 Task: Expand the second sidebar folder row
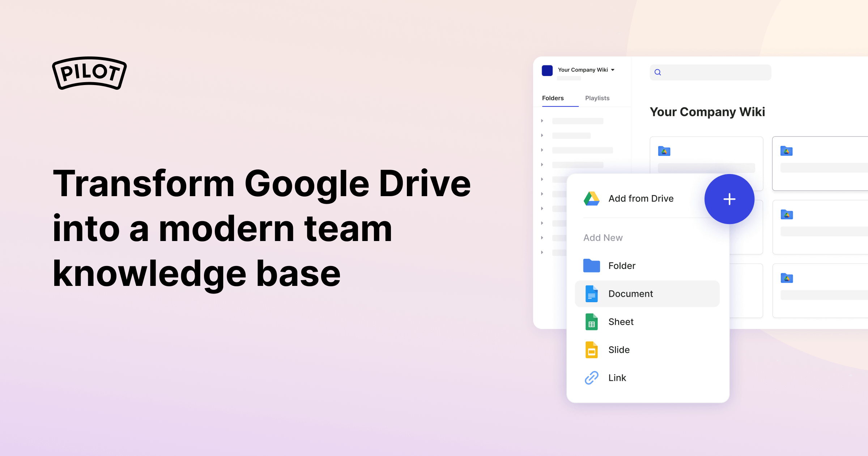(542, 135)
